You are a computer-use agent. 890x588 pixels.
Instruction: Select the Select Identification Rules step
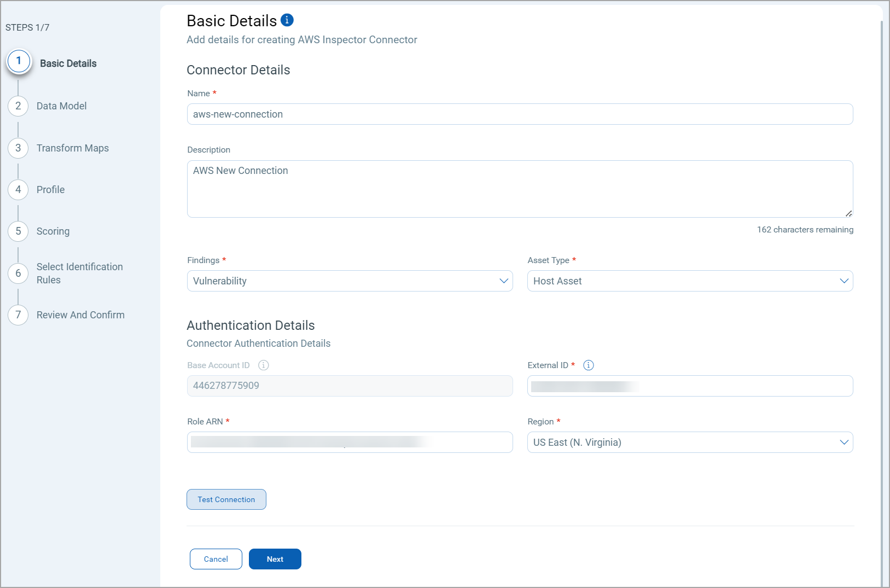coord(79,273)
